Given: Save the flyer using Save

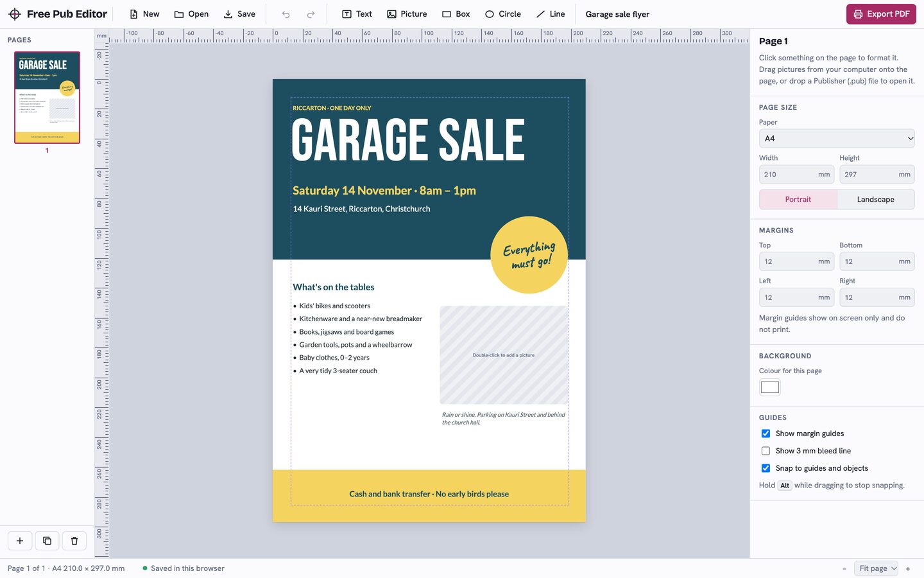Looking at the screenshot, I should pyautogui.click(x=239, y=14).
